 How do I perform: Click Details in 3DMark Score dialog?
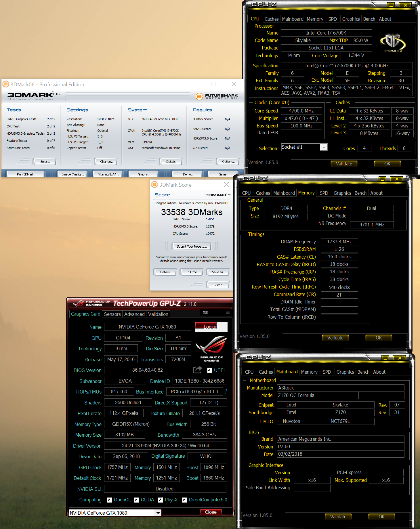[166, 272]
